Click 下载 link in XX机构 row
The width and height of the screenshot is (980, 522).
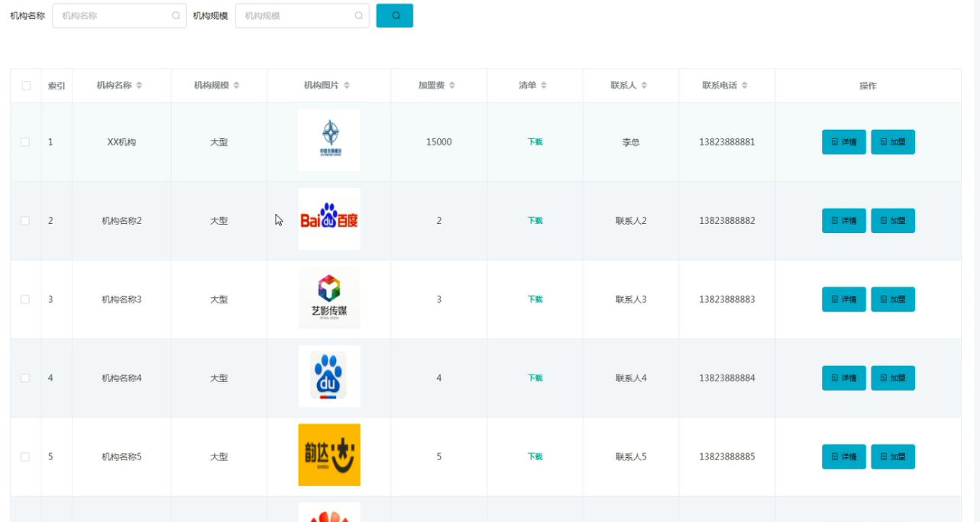pos(535,142)
